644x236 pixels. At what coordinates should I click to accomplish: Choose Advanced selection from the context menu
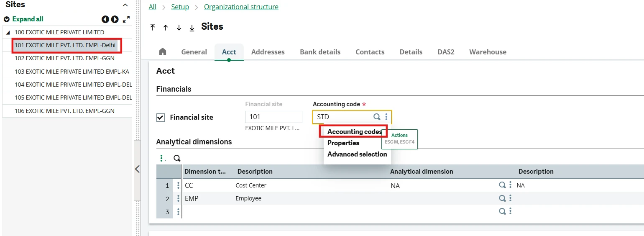point(357,154)
